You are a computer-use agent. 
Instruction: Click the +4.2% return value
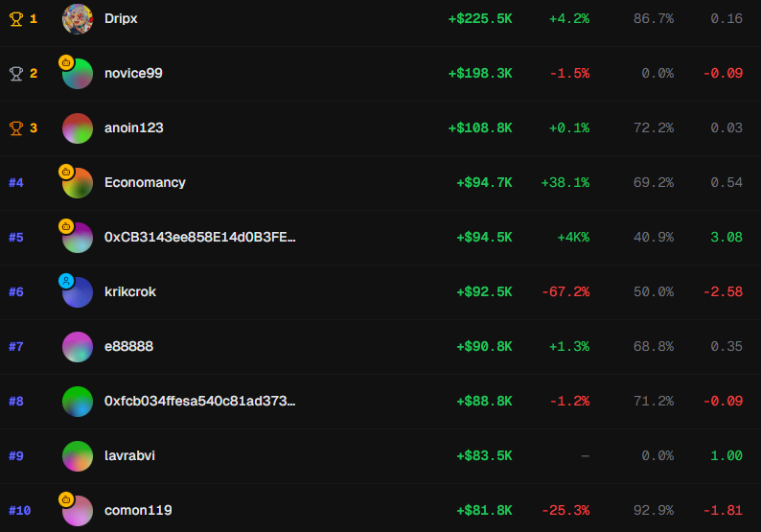tap(568, 19)
